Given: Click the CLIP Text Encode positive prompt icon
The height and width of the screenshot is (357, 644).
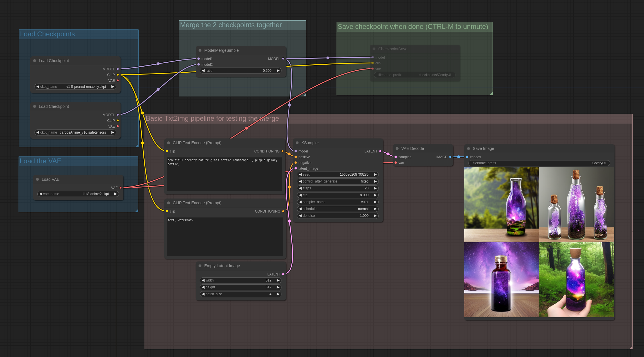Looking at the screenshot, I should pyautogui.click(x=169, y=142).
